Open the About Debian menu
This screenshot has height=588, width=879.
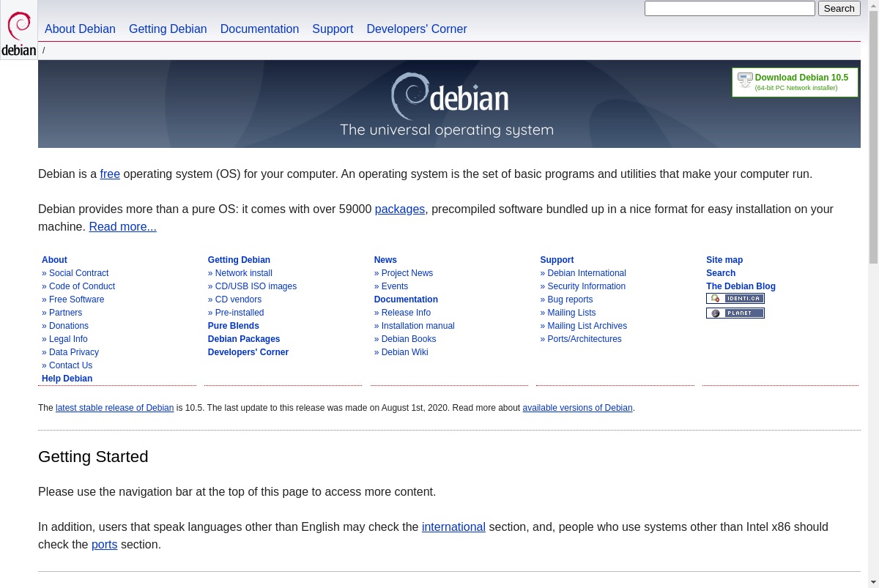[x=80, y=29]
